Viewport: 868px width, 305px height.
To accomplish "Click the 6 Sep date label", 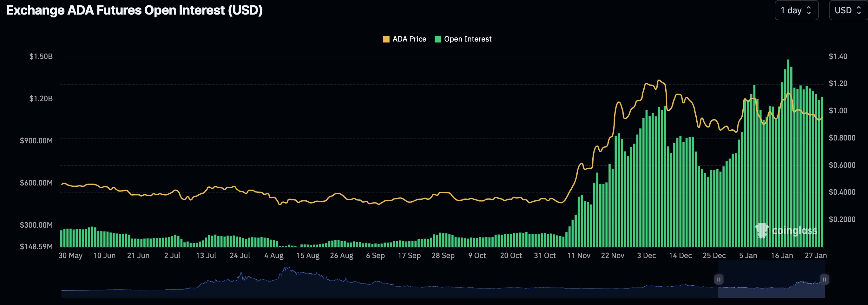I will [x=375, y=256].
